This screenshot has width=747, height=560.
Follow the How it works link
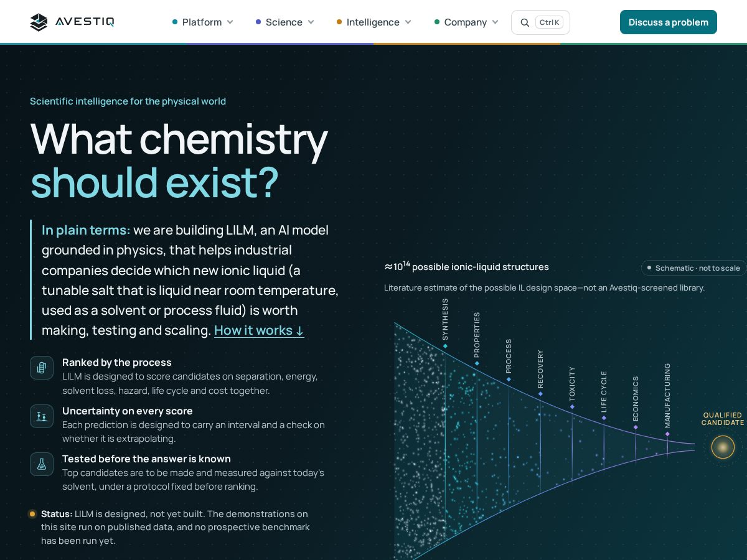259,330
